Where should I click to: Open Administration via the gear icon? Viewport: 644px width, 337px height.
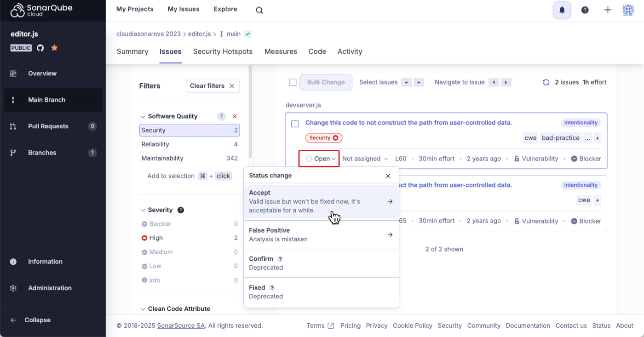[x=13, y=288]
